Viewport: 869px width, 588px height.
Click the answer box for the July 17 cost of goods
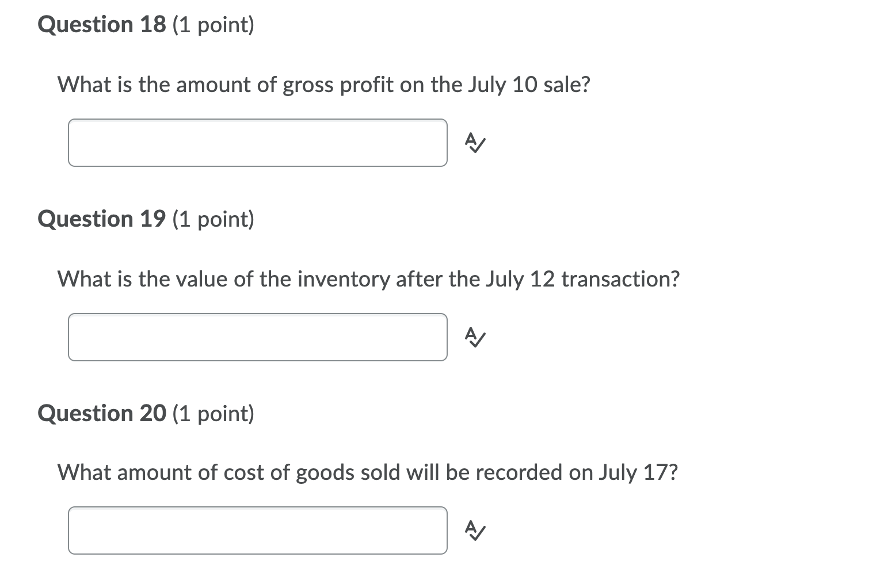[258, 530]
